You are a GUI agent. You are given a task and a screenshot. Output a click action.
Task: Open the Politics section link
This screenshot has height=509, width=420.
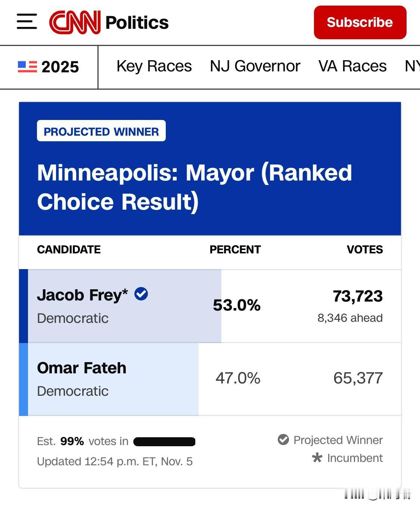click(137, 22)
